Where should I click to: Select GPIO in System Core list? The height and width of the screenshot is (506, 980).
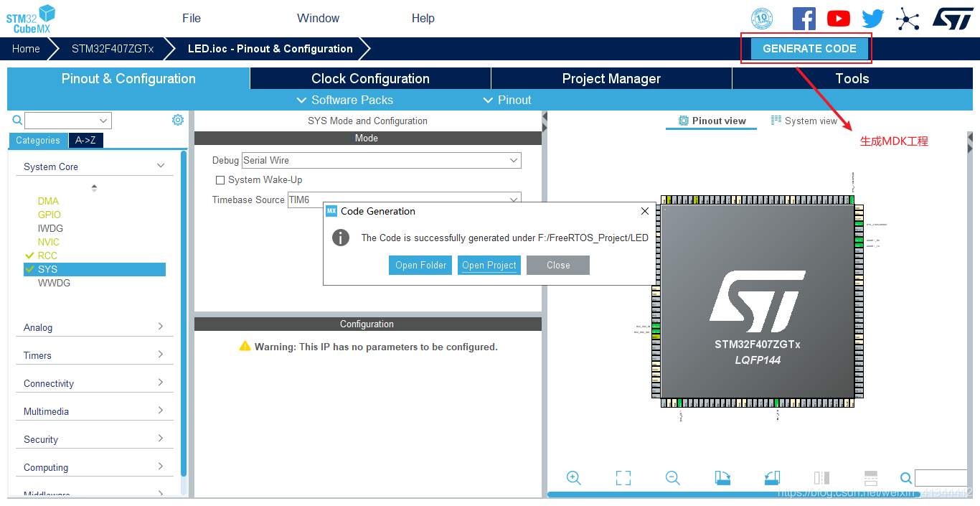pos(50,215)
